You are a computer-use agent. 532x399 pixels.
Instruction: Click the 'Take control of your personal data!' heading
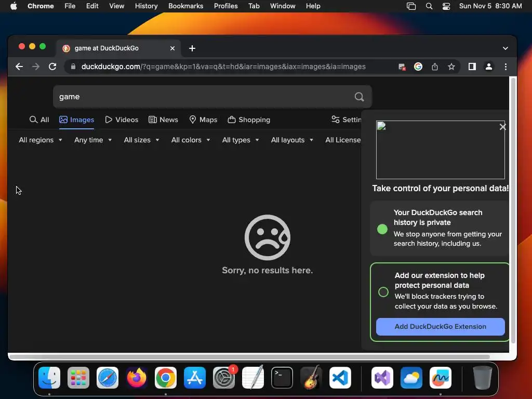click(x=441, y=188)
